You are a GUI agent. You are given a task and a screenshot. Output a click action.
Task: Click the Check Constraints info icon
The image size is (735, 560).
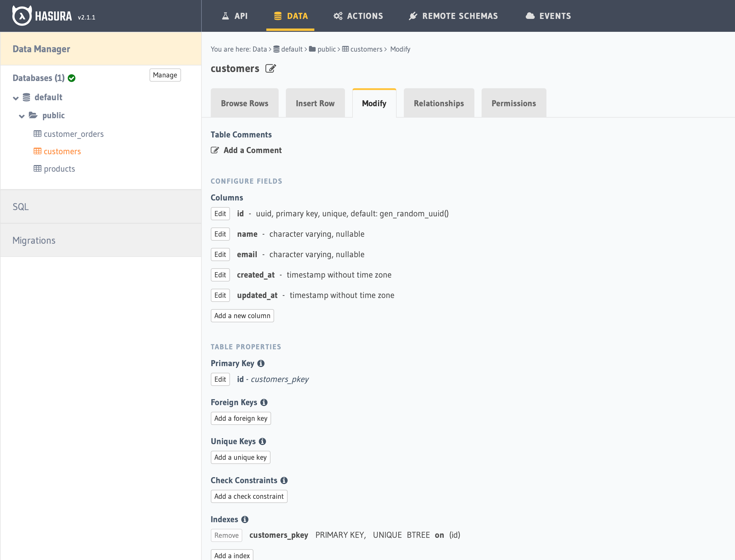pyautogui.click(x=284, y=480)
